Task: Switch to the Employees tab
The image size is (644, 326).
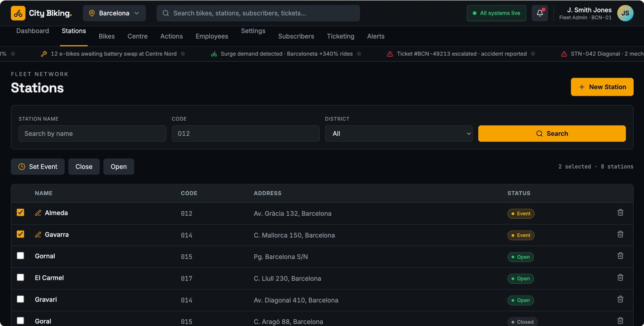Action: [x=212, y=36]
